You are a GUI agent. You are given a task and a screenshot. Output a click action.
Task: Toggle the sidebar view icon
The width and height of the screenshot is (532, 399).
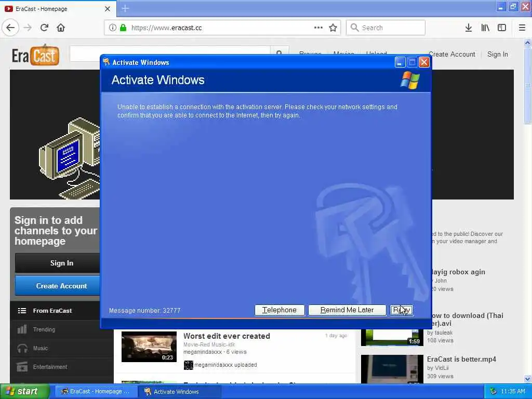tap(502, 28)
